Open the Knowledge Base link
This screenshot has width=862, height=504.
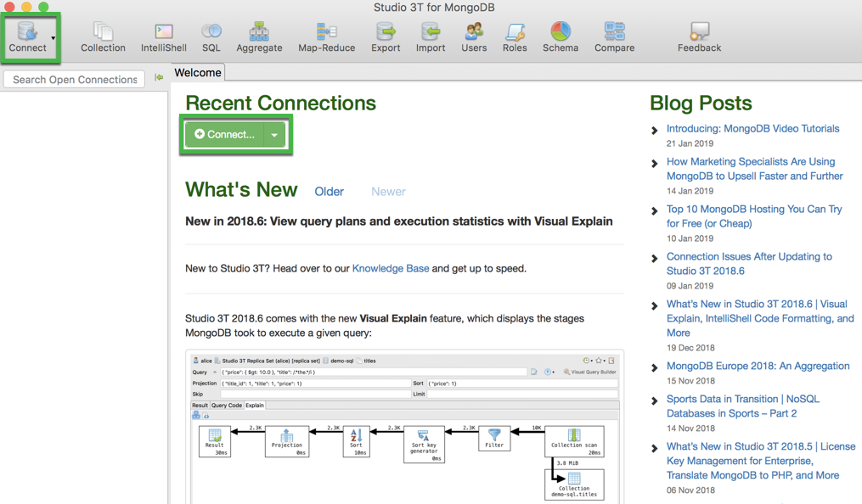click(391, 268)
